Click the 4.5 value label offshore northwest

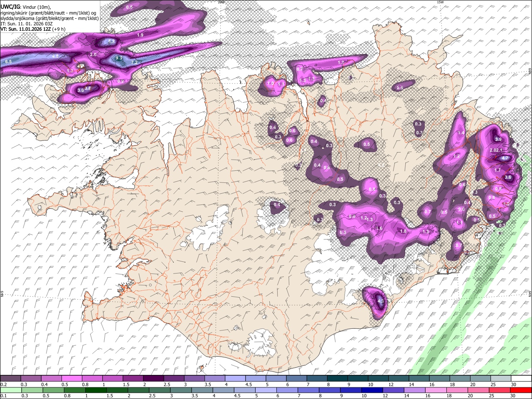55,56
